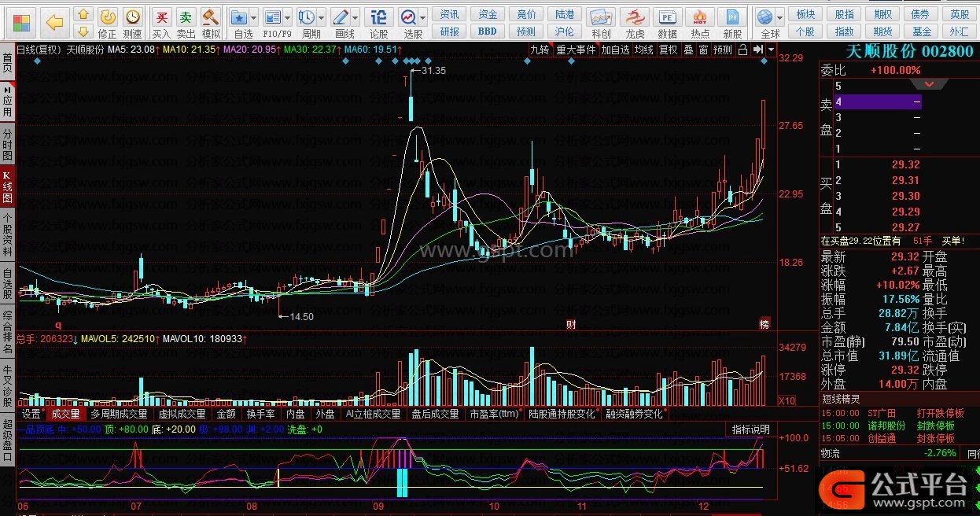Expand the 画线 drawing dropdown arrow
This screenshot has width=980, height=516.
pos(356,17)
